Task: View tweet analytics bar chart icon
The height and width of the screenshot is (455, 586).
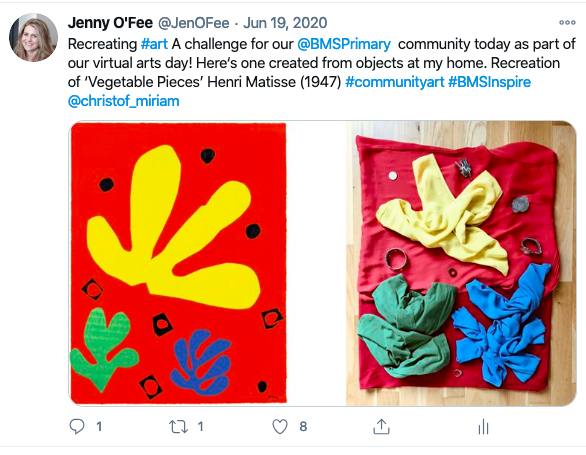Action: [483, 427]
